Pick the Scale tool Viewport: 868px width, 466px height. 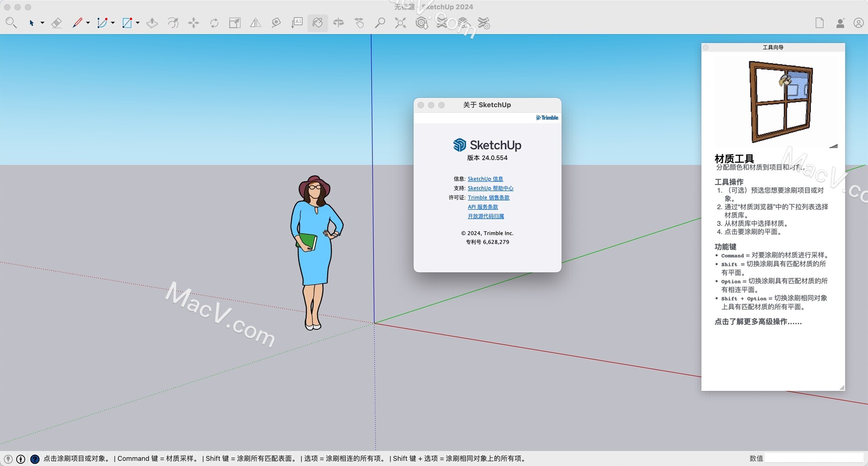pos(235,23)
